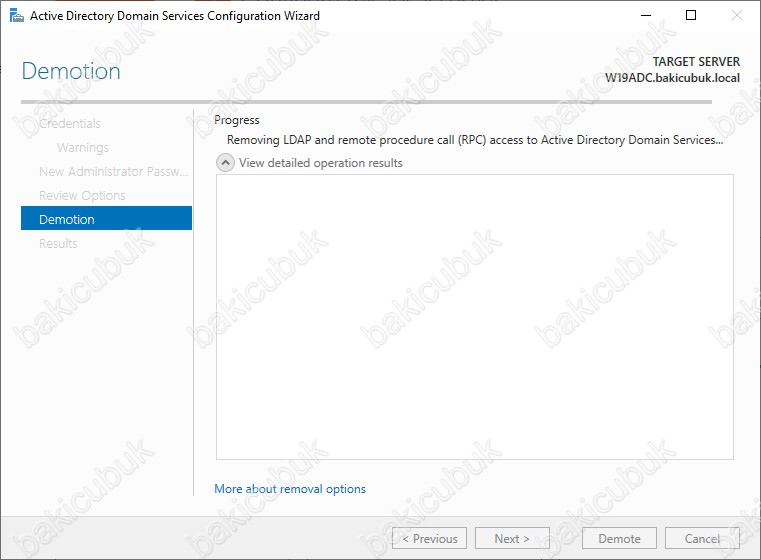The image size is (761, 560).
Task: Click the Next button
Action: (512, 538)
